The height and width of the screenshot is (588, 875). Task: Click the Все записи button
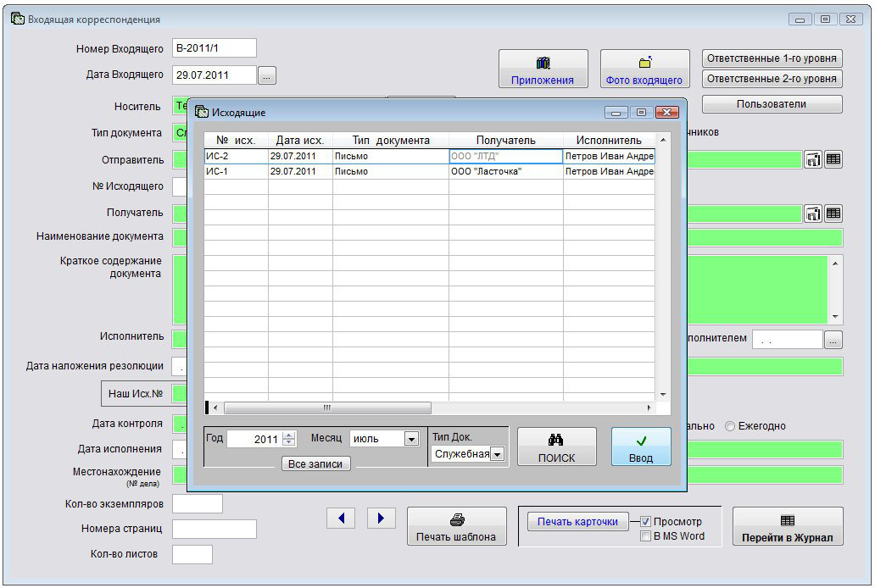[x=315, y=464]
